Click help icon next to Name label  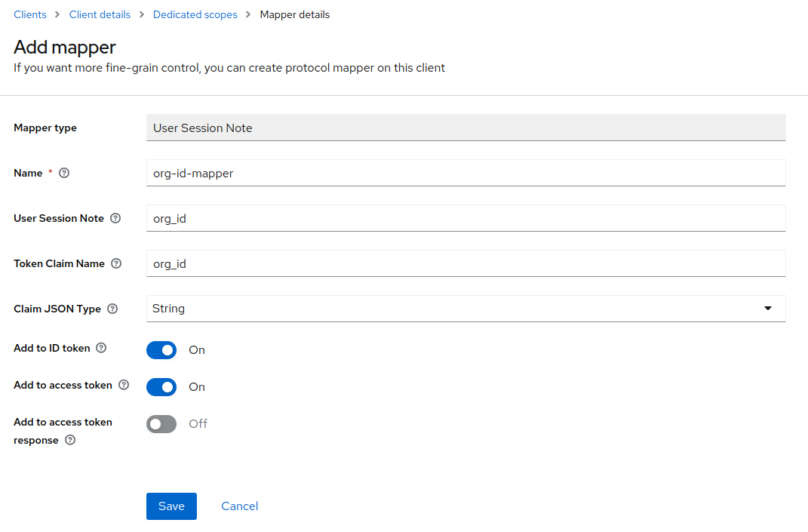[x=64, y=173]
